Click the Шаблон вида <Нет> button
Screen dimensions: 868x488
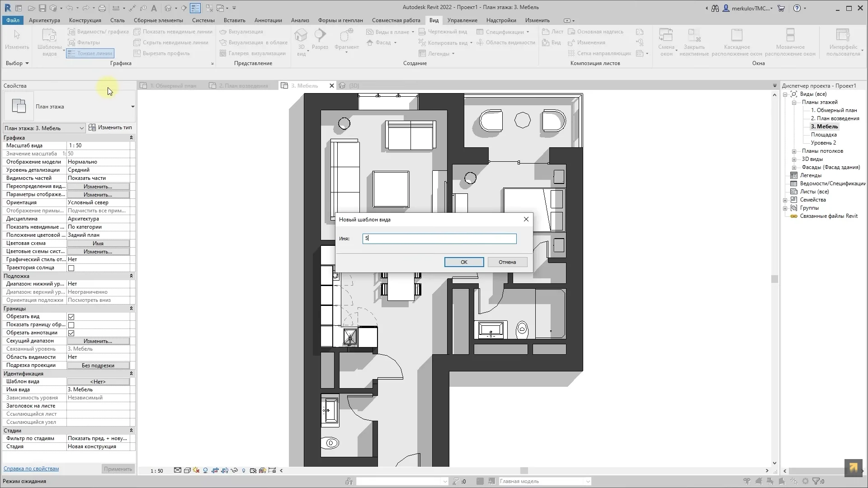tap(98, 382)
